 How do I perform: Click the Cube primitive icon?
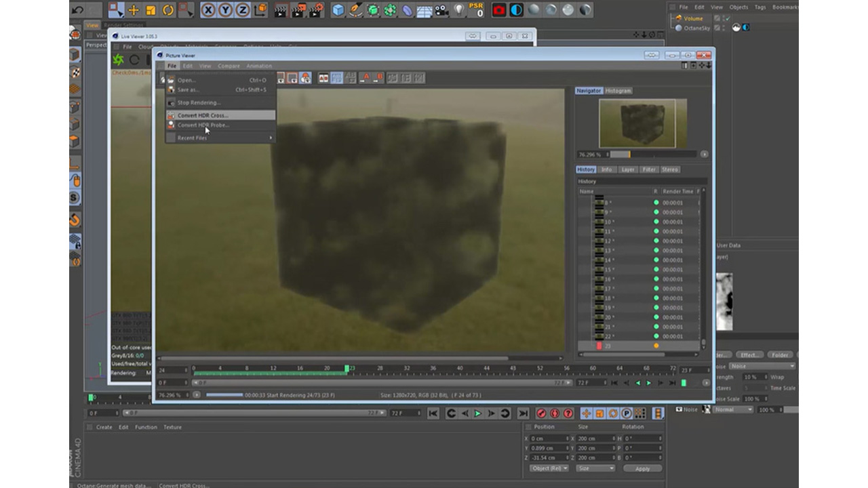pyautogui.click(x=338, y=10)
